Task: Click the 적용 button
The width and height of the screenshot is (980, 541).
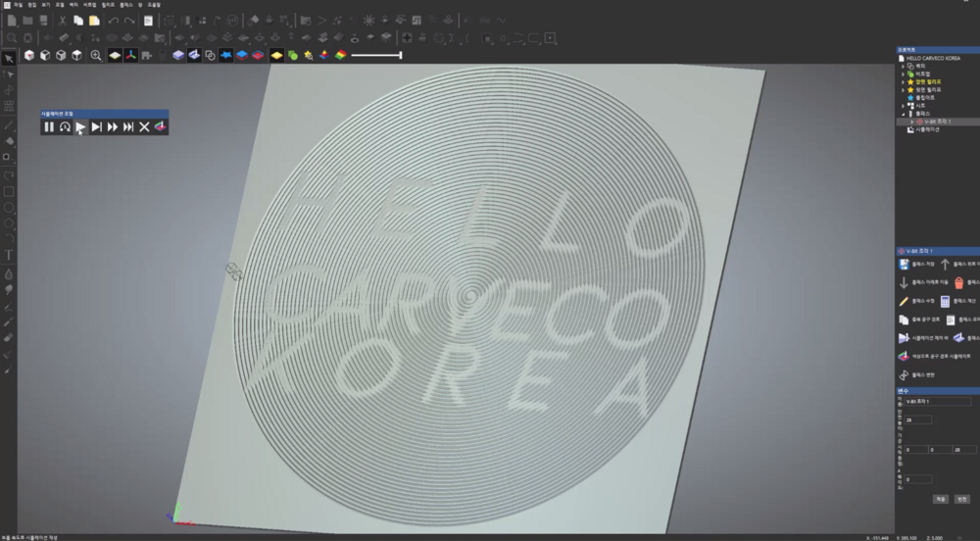Action: tap(940, 499)
